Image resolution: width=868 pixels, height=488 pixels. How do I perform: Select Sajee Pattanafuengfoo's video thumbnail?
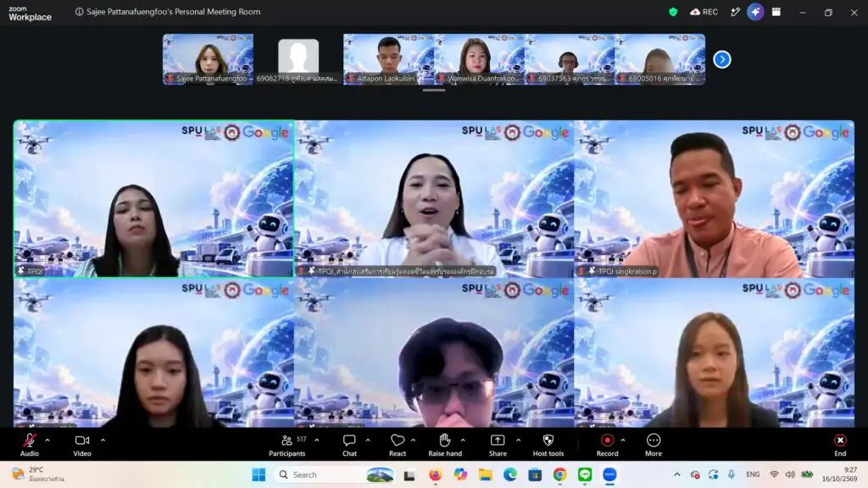[209, 59]
